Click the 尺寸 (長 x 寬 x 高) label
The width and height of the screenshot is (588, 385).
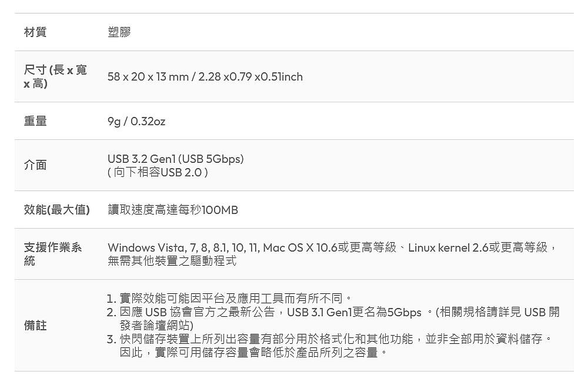[x=55, y=76]
